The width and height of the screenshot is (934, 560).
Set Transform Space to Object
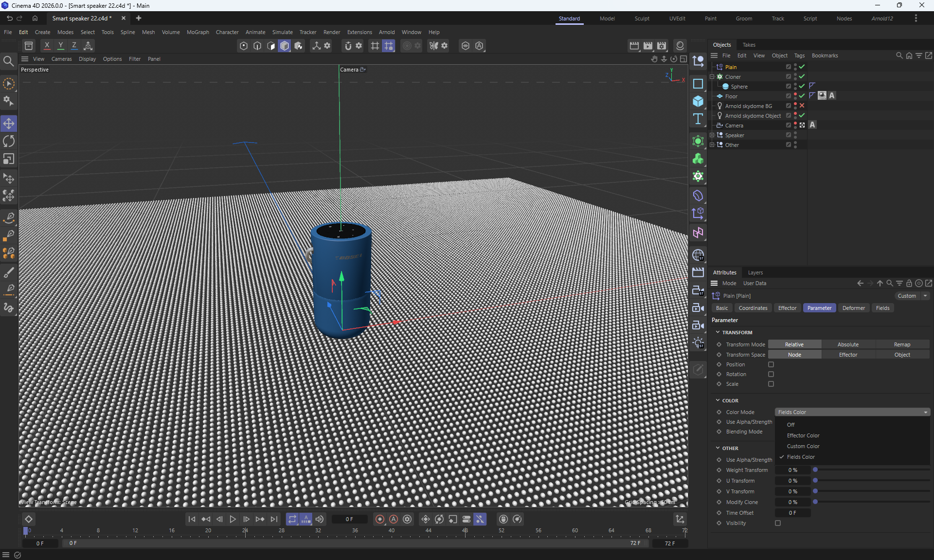point(902,355)
